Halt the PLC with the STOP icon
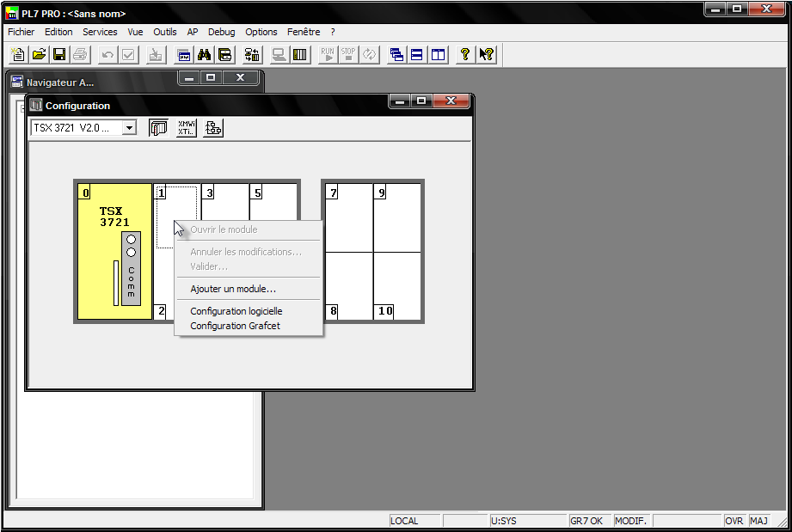Image resolution: width=792 pixels, height=532 pixels. tap(348, 54)
